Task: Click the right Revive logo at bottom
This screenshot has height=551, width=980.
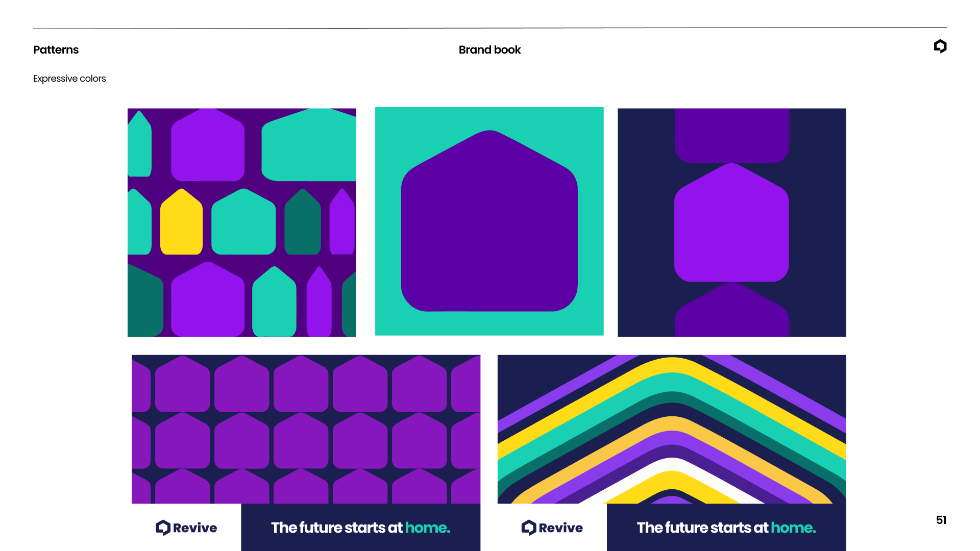Action: (x=552, y=528)
